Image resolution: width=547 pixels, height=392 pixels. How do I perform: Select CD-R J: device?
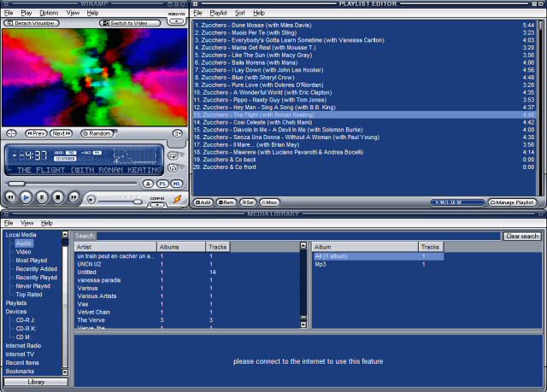pyautogui.click(x=26, y=320)
